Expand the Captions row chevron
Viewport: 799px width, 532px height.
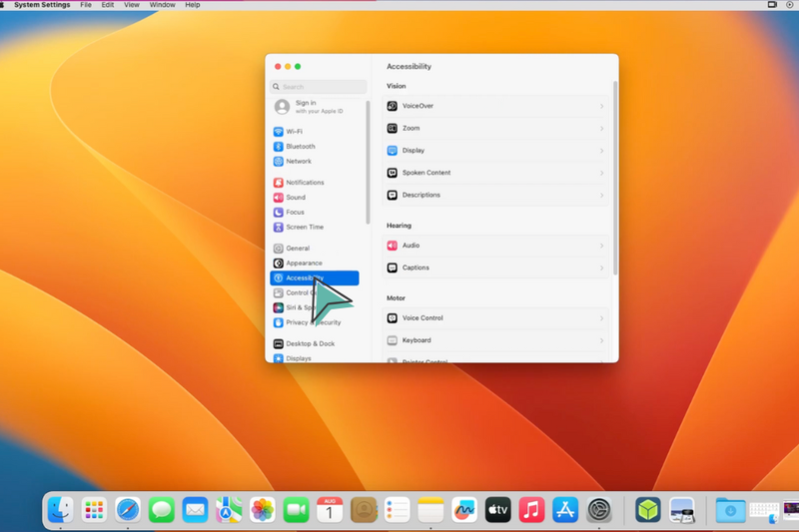(x=602, y=268)
